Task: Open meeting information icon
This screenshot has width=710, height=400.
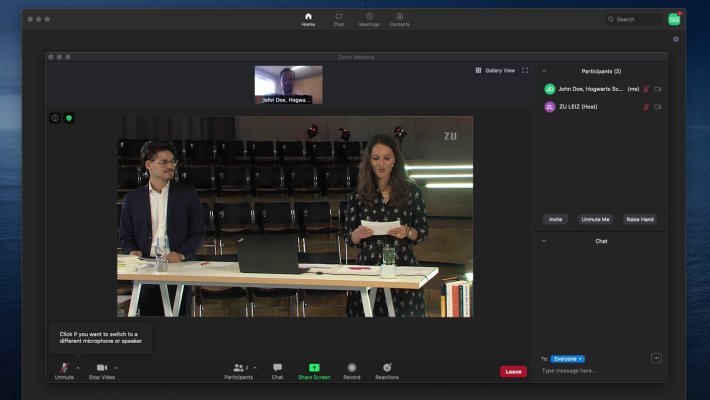Action: (x=55, y=118)
